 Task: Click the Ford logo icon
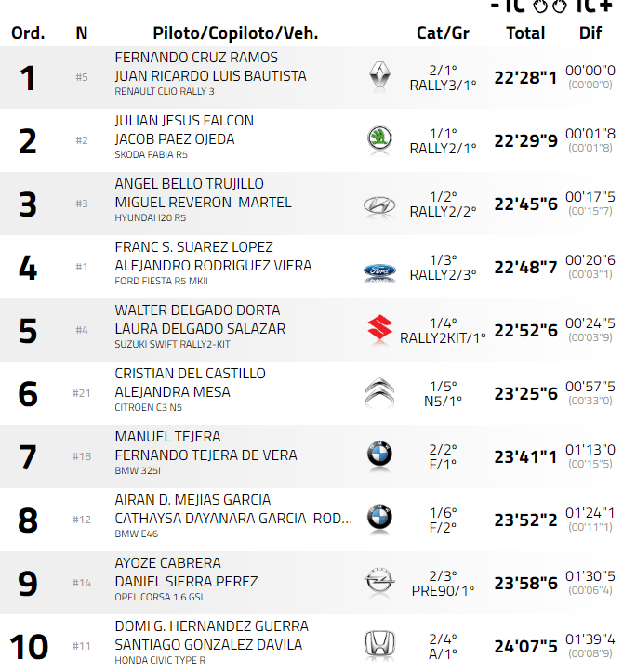tap(378, 271)
